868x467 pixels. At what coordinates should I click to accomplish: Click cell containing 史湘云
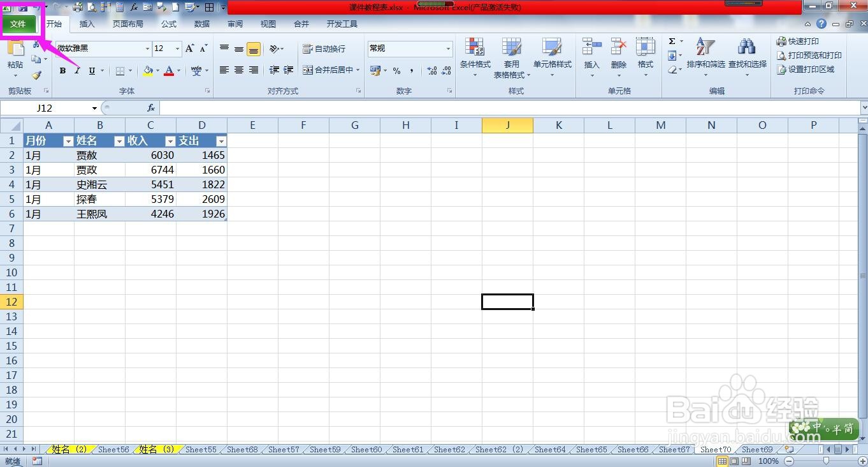100,184
